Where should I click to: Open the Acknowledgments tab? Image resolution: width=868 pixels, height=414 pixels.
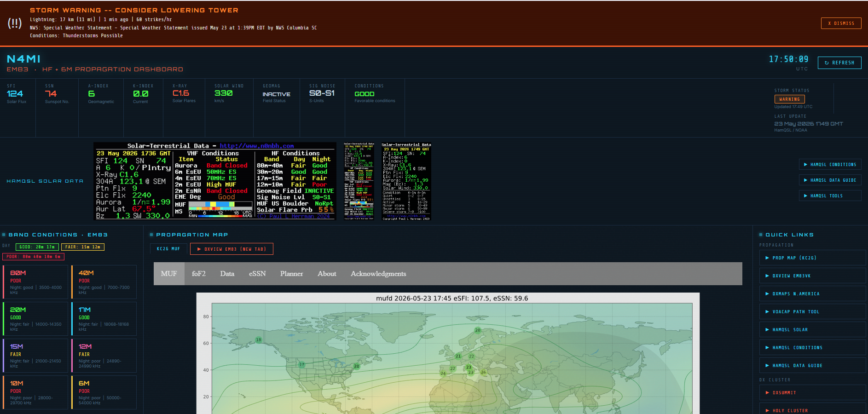pyautogui.click(x=378, y=274)
